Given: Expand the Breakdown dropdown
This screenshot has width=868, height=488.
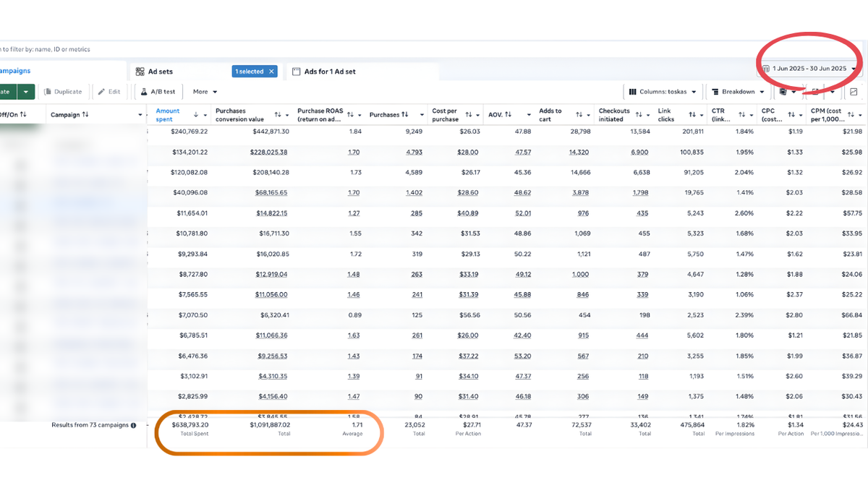Looking at the screenshot, I should (738, 92).
